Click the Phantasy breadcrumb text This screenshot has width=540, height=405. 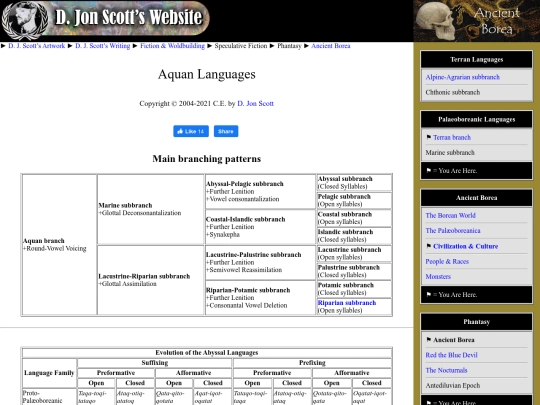(289, 46)
